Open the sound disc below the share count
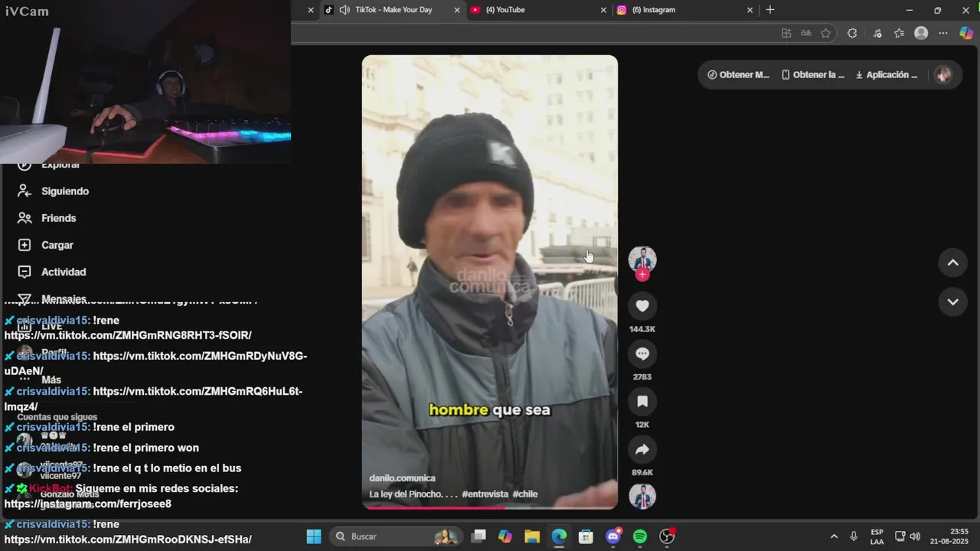Viewport: 980px width, 551px height. click(642, 496)
